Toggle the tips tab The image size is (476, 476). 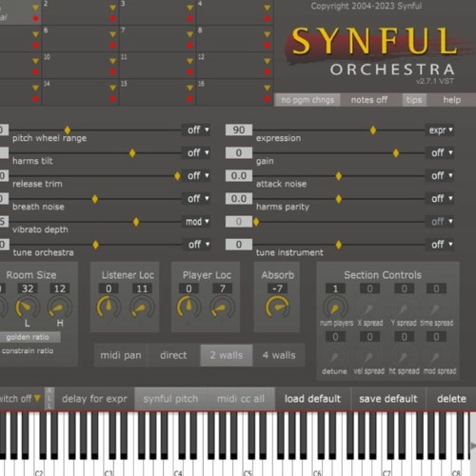pyautogui.click(x=414, y=100)
